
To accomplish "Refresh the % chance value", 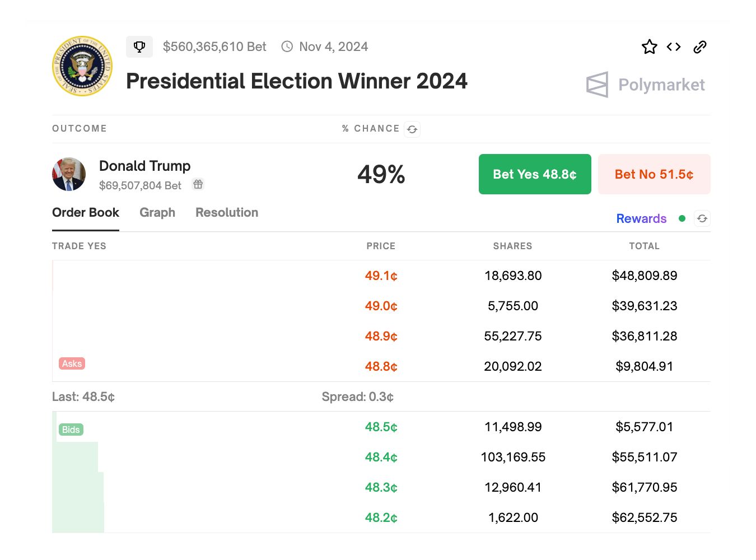I will pos(412,129).
